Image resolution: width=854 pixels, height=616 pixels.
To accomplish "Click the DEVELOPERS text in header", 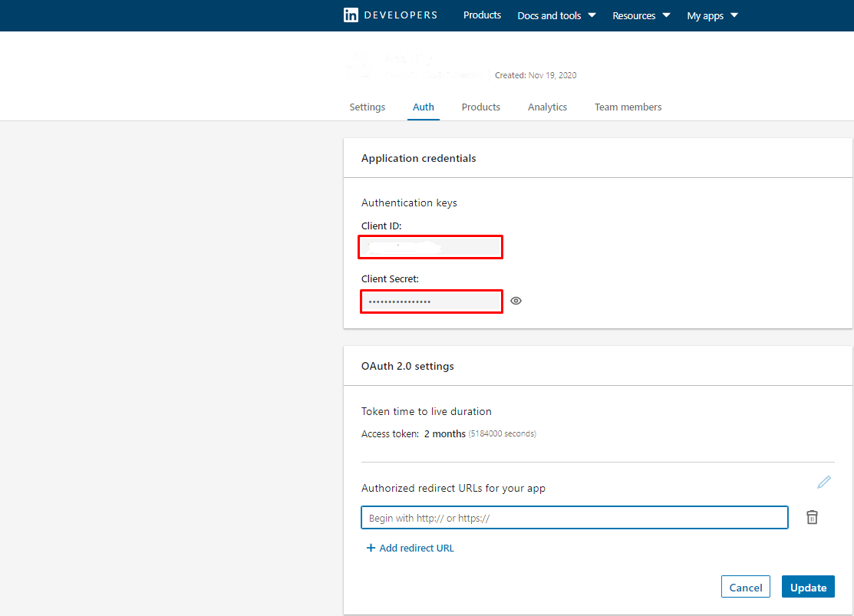I will (401, 15).
